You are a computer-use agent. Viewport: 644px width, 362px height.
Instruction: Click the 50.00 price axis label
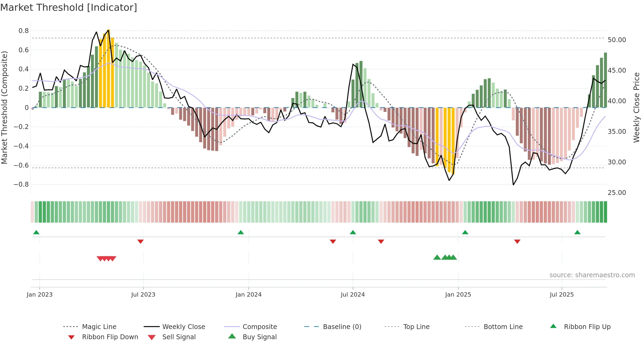point(617,40)
